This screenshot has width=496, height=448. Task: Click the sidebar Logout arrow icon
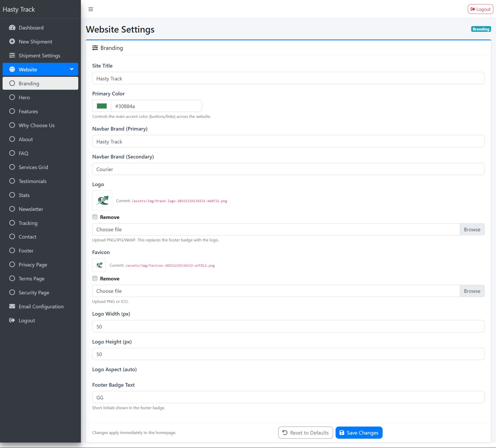pos(12,320)
